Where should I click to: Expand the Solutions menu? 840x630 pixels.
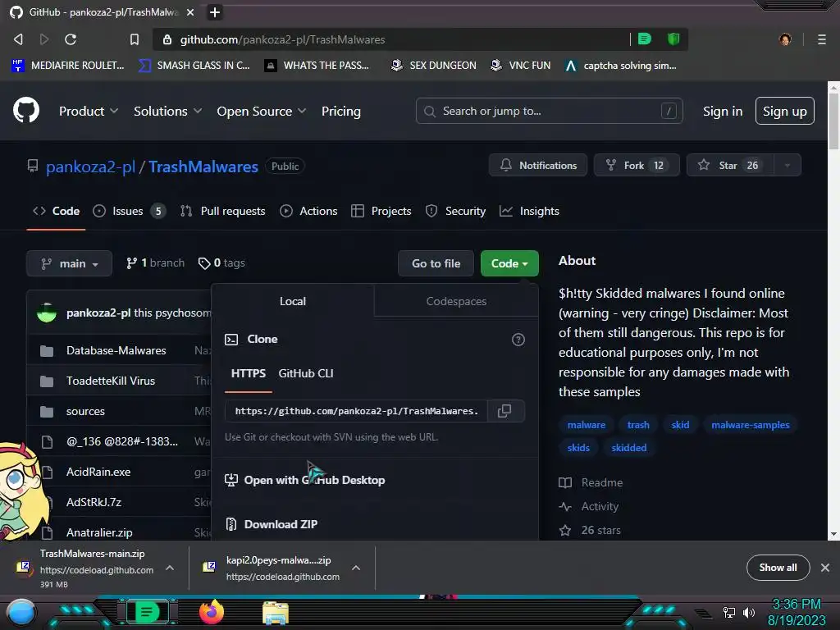pyautogui.click(x=167, y=111)
